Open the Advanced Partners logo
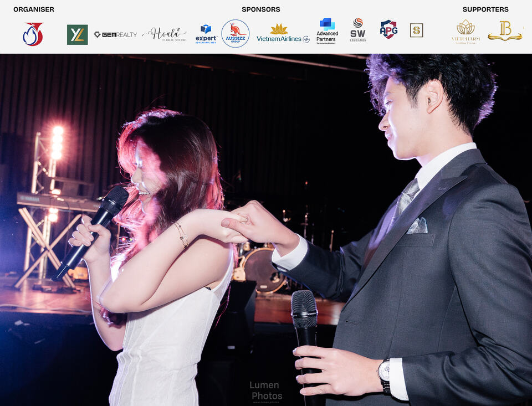 [327, 31]
